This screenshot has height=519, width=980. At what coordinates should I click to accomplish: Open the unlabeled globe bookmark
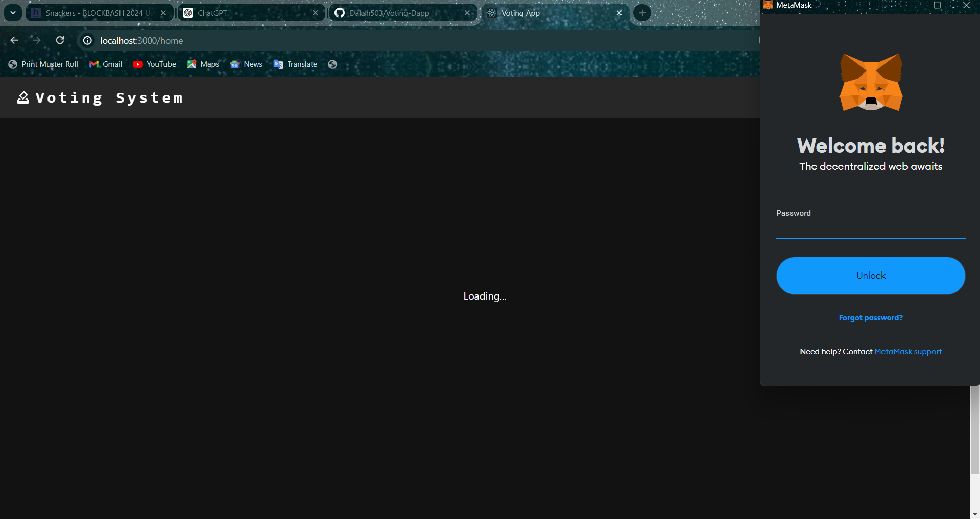[x=332, y=64]
